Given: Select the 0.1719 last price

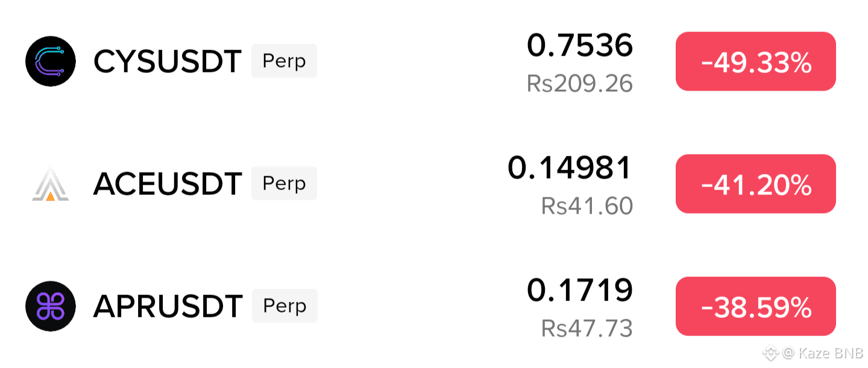Looking at the screenshot, I should coord(580,291).
